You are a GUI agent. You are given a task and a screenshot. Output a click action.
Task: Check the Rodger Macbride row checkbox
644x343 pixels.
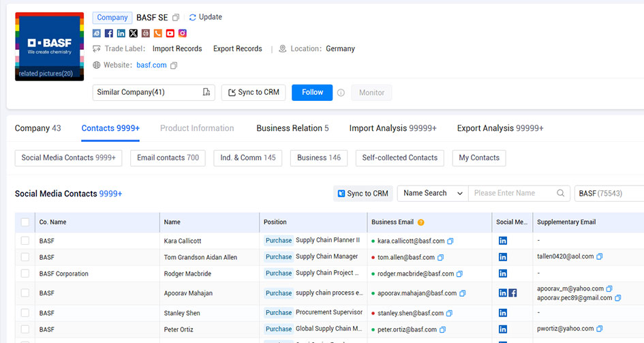click(25, 273)
